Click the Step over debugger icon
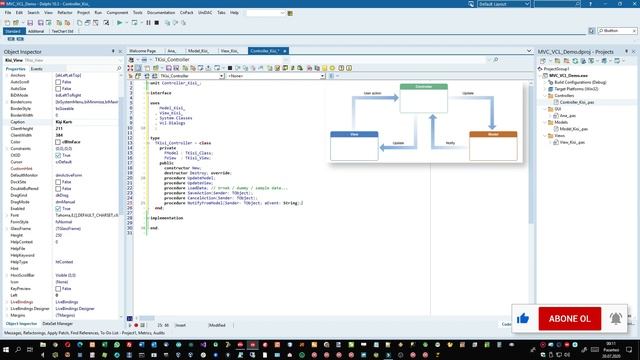The width and height of the screenshot is (640, 360). pyautogui.click(x=176, y=23)
